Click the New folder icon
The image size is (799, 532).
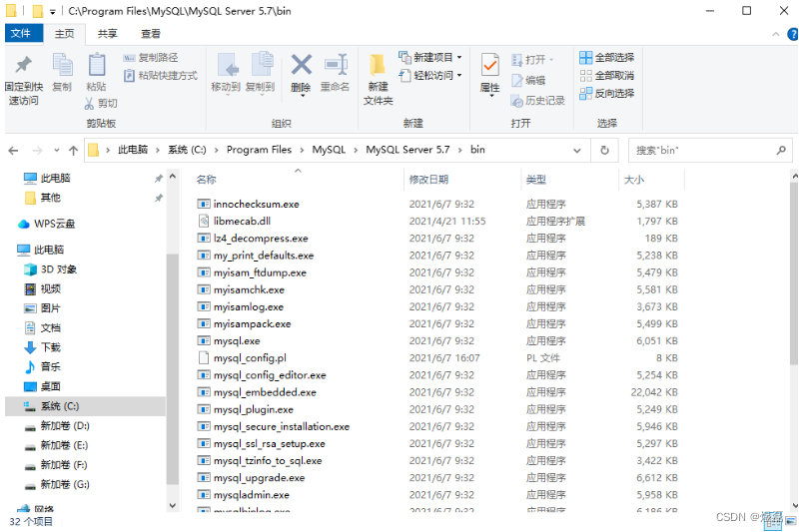point(378,66)
